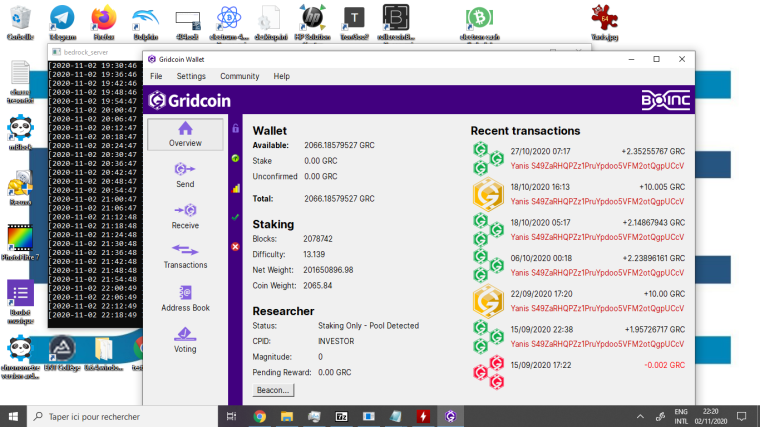Click the red X beacon status icon
The height and width of the screenshot is (427, 760).
point(236,247)
